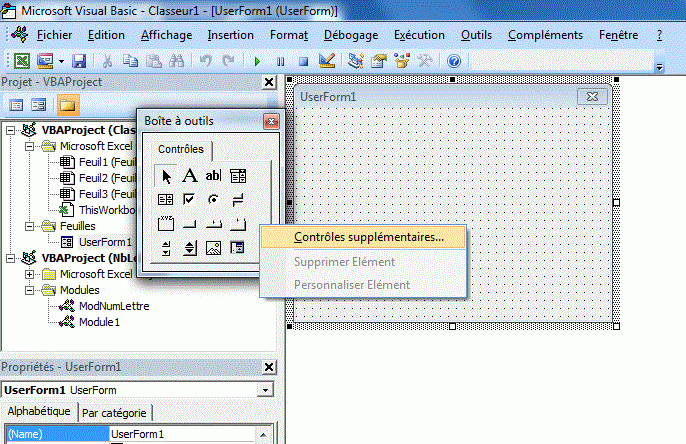Viewport: 686px width, 444px height.
Task: Pause execution with the Break icon
Action: click(x=280, y=61)
